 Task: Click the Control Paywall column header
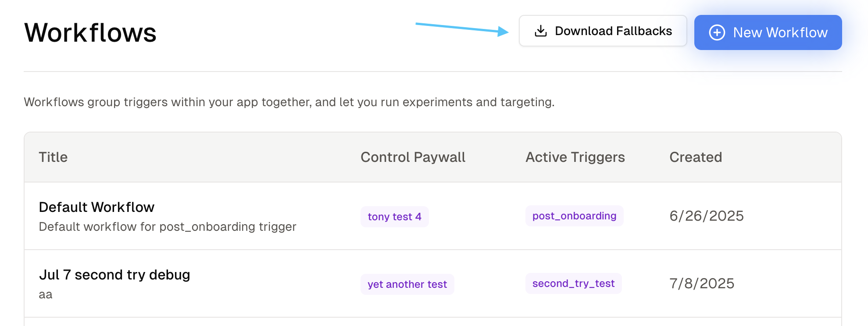413,157
